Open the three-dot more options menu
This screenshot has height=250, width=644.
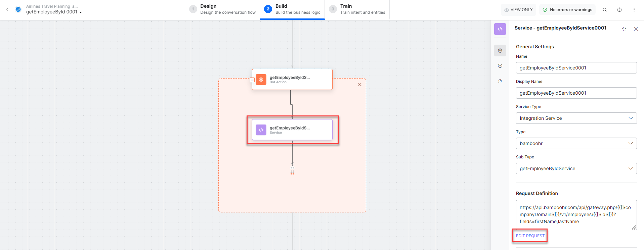click(634, 10)
